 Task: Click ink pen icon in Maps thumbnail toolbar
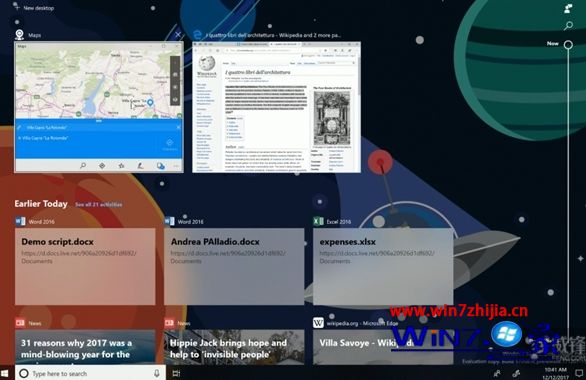pos(140,165)
